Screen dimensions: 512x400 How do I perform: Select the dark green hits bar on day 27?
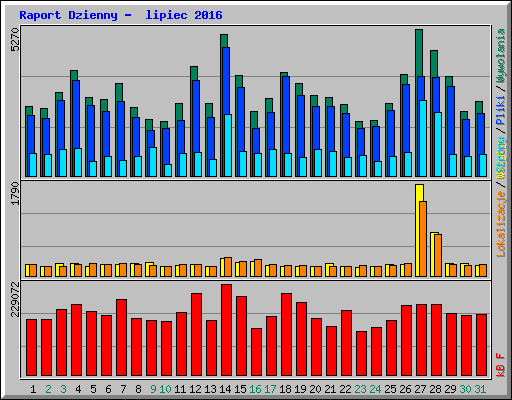(x=419, y=53)
